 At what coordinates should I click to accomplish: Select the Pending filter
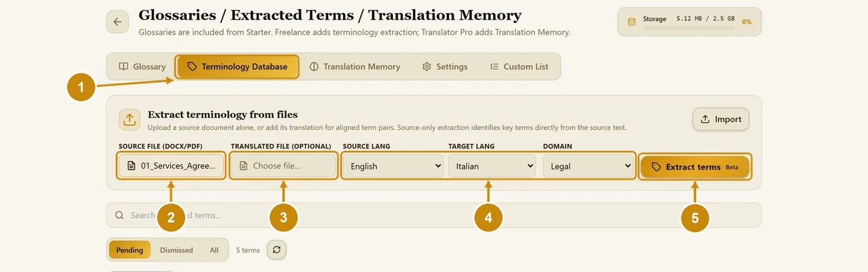pyautogui.click(x=130, y=250)
